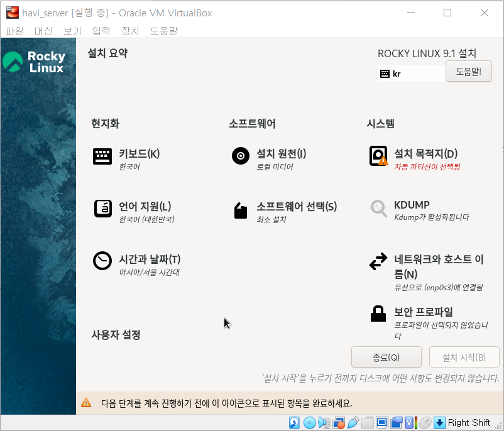Screen dimensions: 504x431
Task: Open the 장치 menu
Action: pyautogui.click(x=130, y=31)
